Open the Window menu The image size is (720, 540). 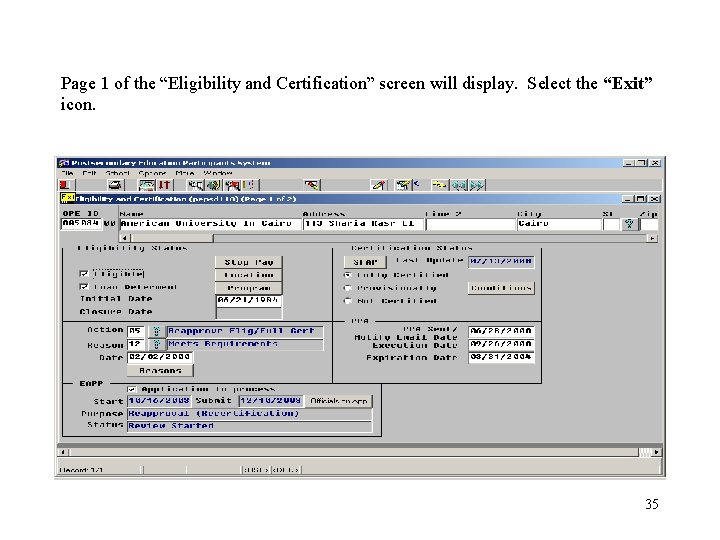pyautogui.click(x=218, y=173)
